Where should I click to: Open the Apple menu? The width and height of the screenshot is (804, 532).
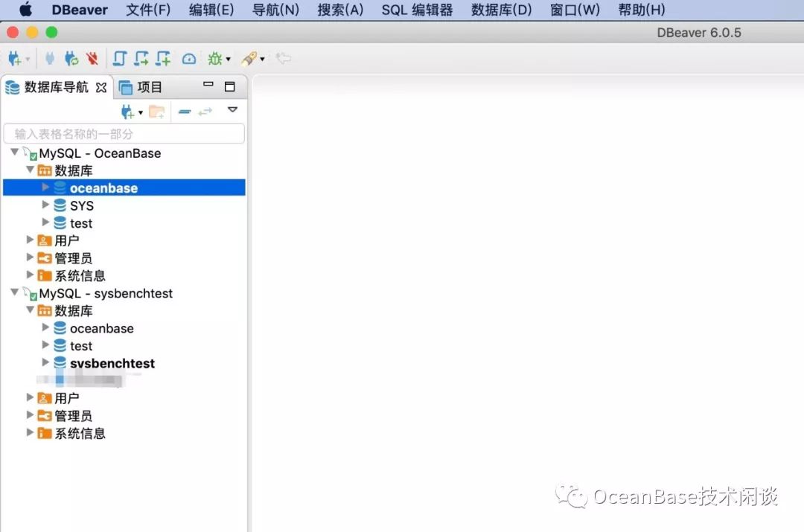(25, 9)
